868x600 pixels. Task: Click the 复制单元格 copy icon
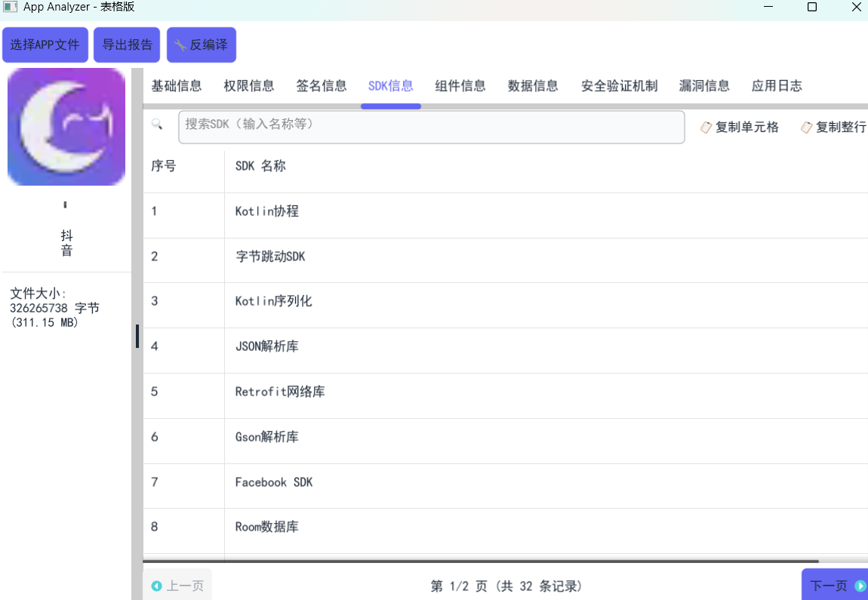(x=706, y=128)
